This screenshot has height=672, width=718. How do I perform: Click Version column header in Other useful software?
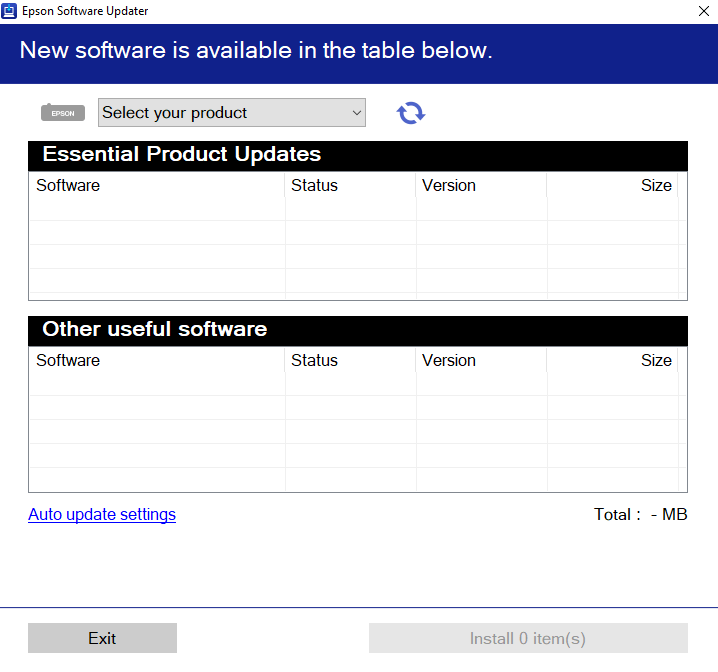click(x=481, y=360)
